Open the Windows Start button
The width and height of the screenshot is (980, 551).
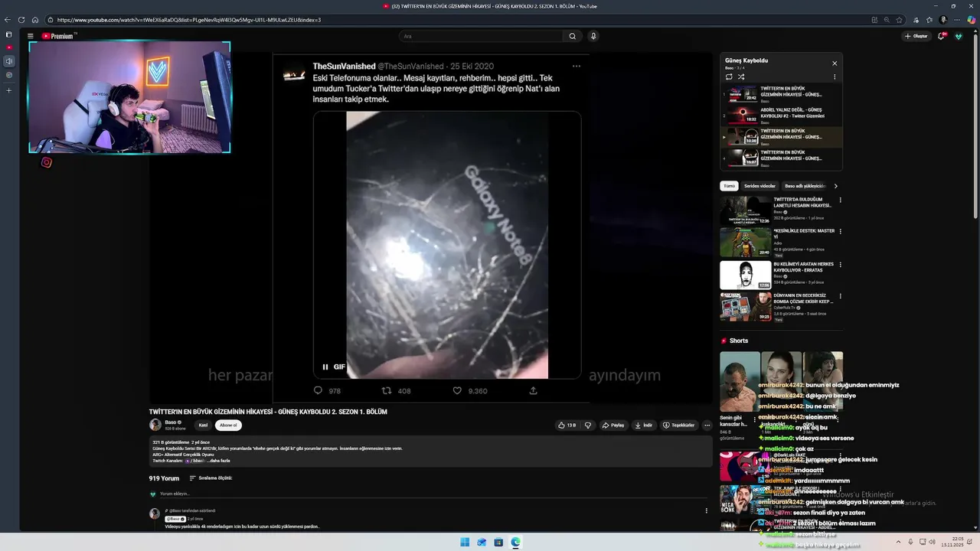[465, 542]
